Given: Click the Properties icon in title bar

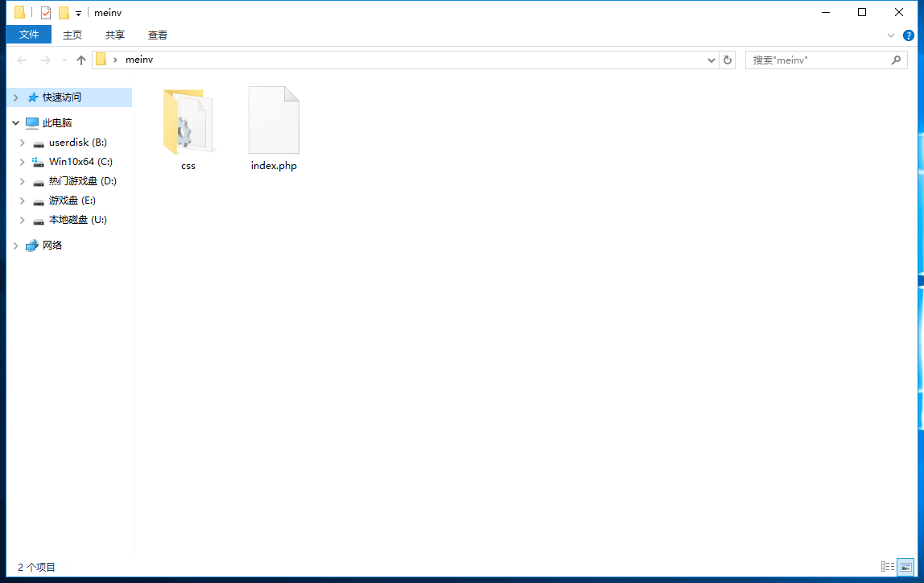Looking at the screenshot, I should (46, 13).
